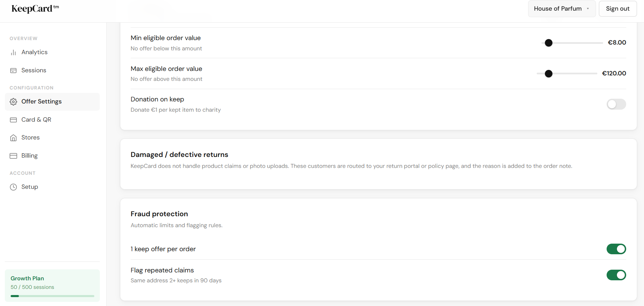Image resolution: width=644 pixels, height=306 pixels.
Task: Click 'Automatic limits and flagging rules.' text
Action: pyautogui.click(x=177, y=225)
